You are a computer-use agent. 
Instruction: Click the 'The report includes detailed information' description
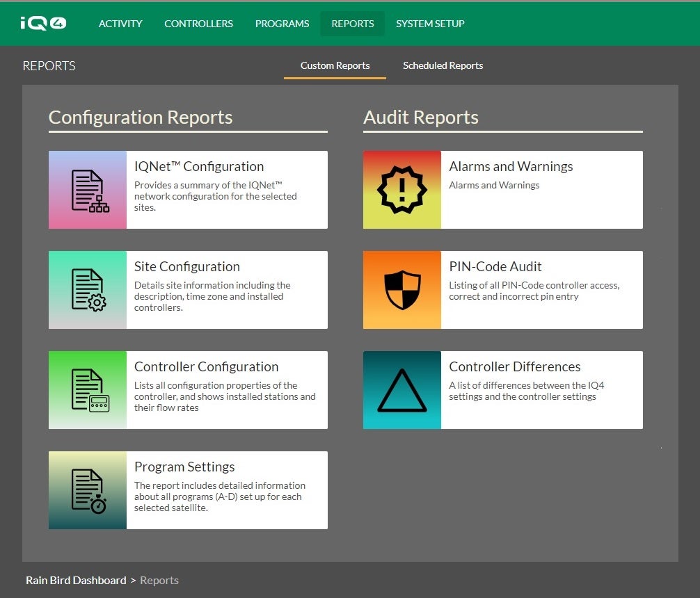(x=220, y=496)
